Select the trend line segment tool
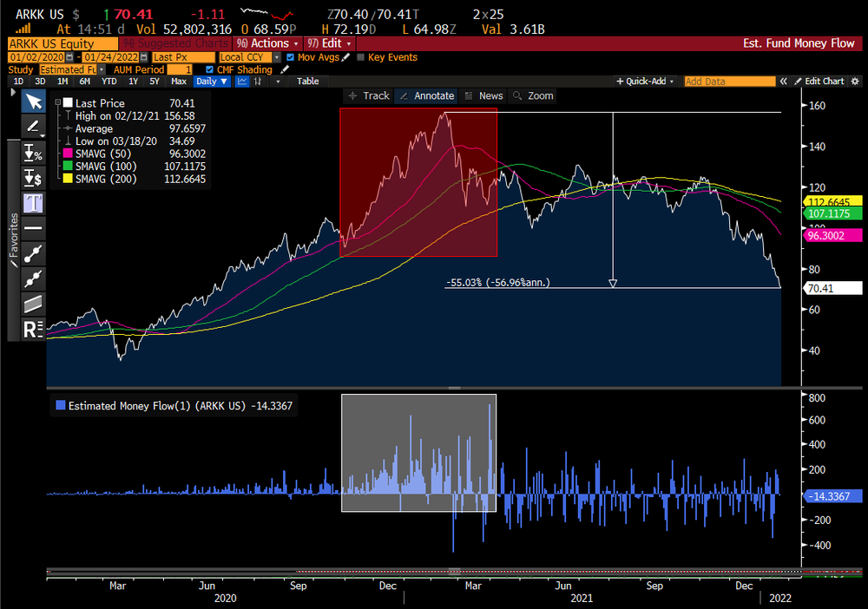868x609 pixels. (x=33, y=253)
